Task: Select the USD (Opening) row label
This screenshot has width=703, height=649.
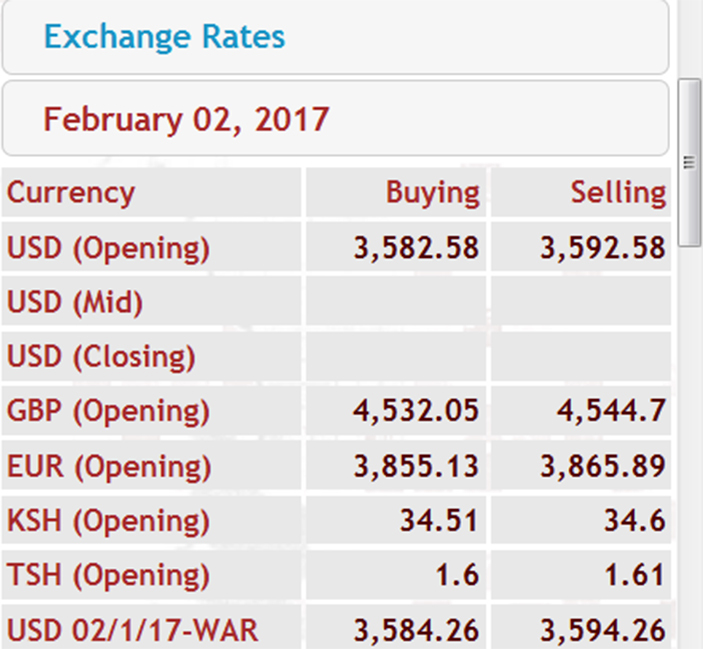Action: click(x=108, y=248)
